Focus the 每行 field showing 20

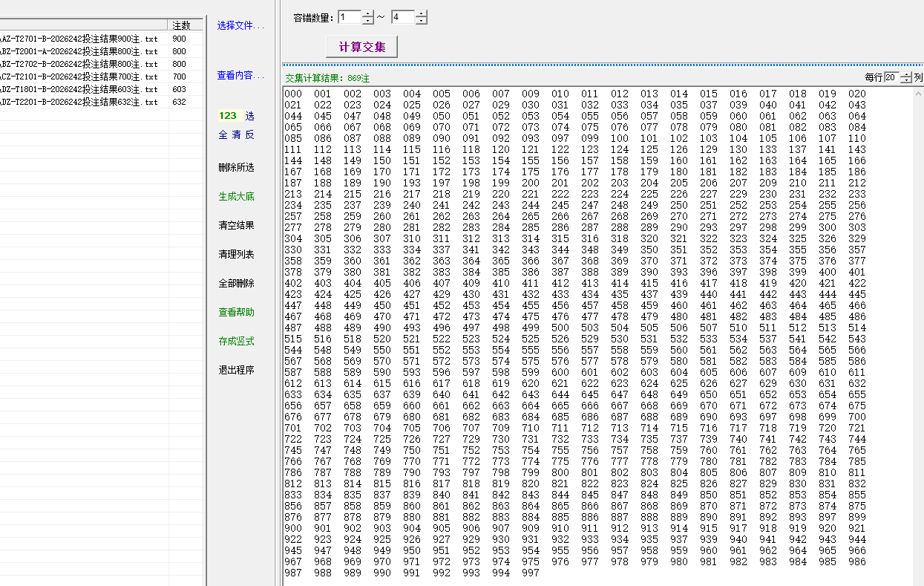tap(892, 77)
